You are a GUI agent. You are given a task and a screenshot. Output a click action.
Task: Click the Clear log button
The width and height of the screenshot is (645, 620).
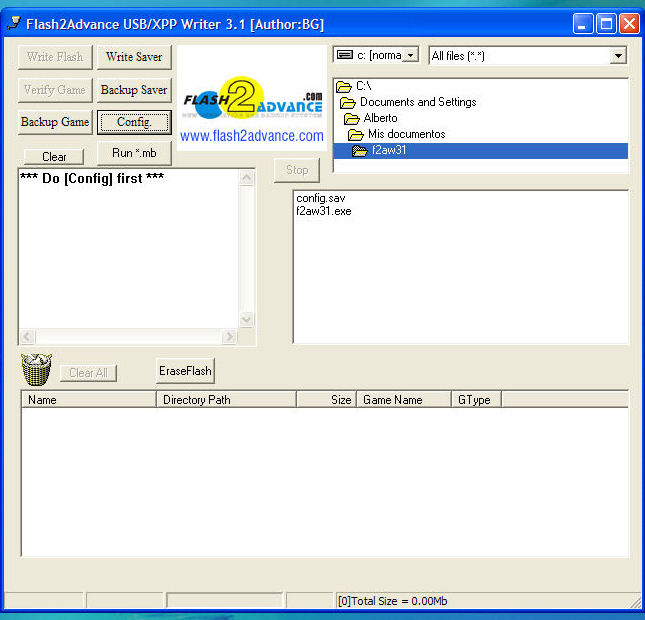tap(54, 157)
